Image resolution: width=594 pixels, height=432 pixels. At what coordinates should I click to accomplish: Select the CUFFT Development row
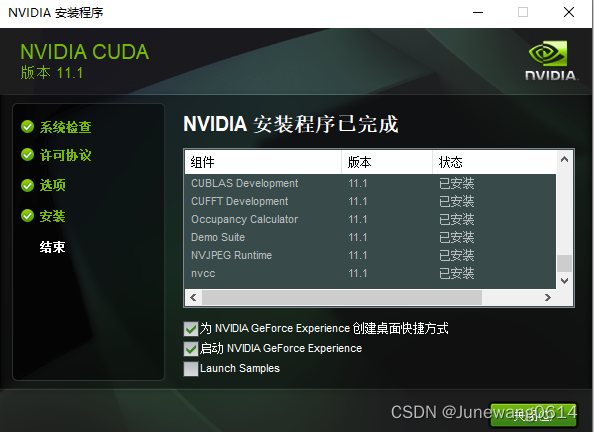point(370,201)
